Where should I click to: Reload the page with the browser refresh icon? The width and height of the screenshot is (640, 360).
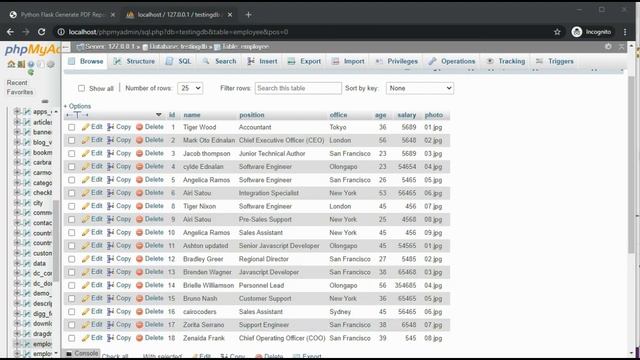click(x=42, y=32)
